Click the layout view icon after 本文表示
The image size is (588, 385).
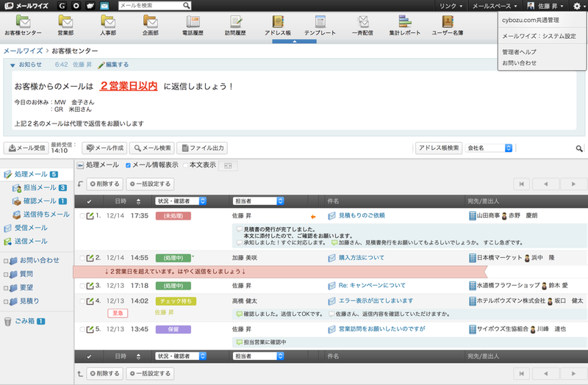point(228,166)
